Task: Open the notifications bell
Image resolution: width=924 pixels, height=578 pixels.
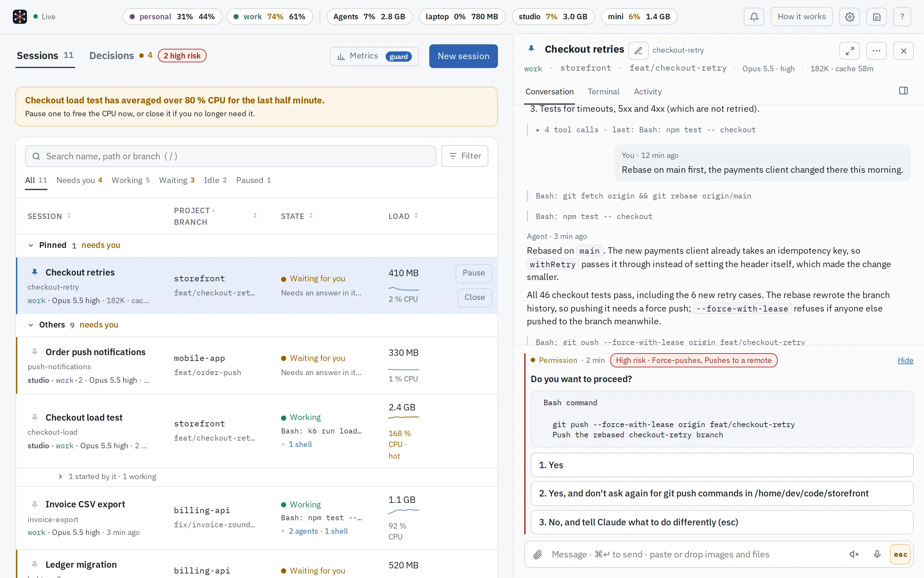Action: coord(754,17)
